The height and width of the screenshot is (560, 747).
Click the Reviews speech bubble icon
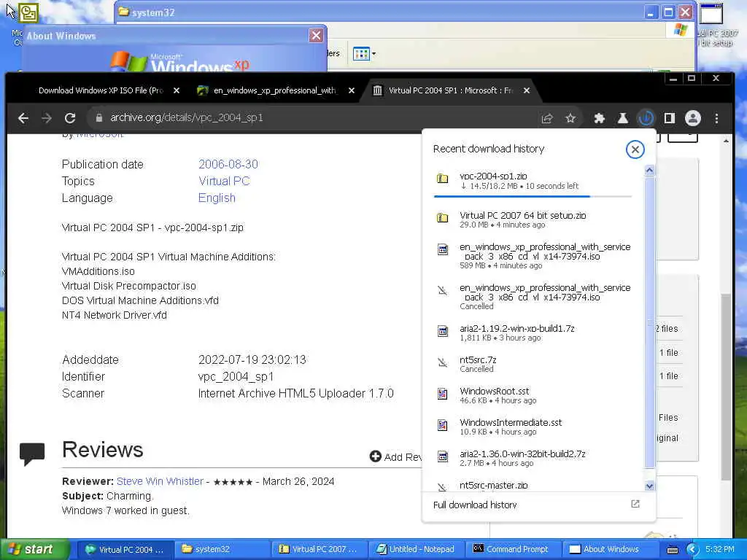click(x=32, y=454)
